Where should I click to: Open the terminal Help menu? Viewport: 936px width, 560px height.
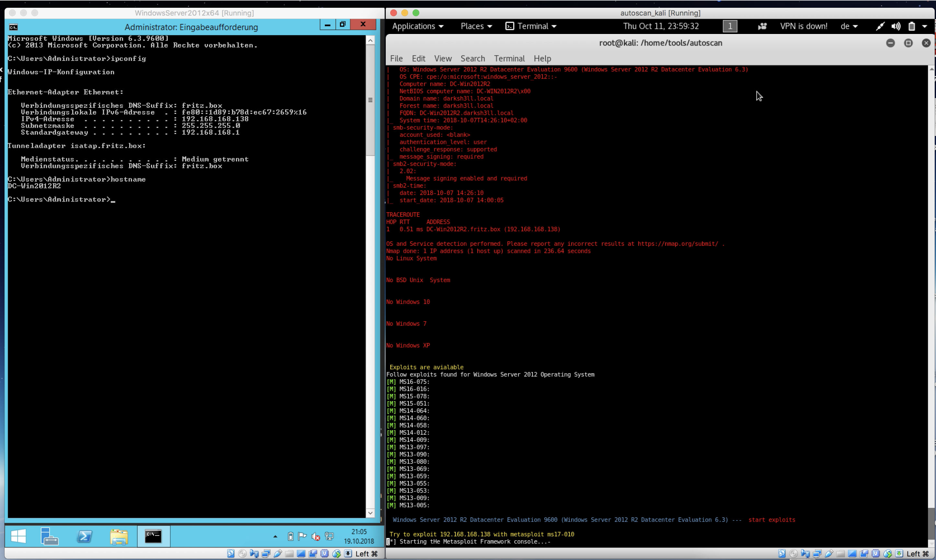coord(542,59)
